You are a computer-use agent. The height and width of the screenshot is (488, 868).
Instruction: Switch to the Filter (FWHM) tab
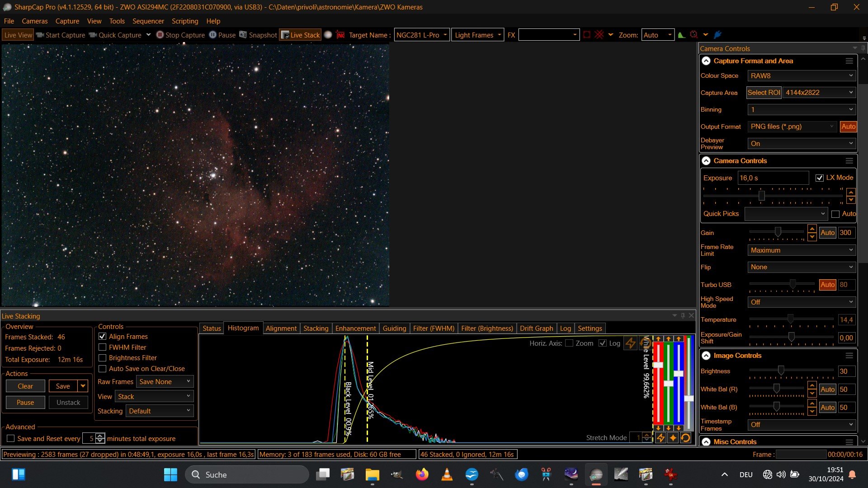(434, 328)
